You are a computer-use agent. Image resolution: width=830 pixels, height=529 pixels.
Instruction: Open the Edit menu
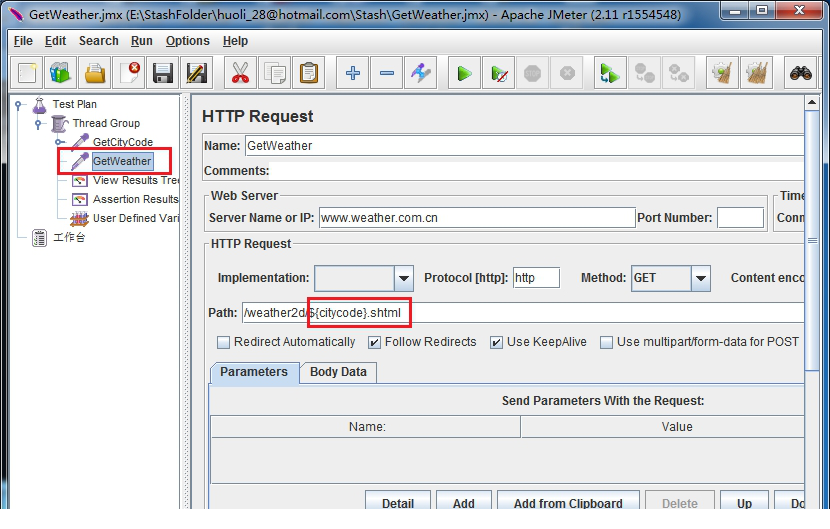pyautogui.click(x=55, y=41)
